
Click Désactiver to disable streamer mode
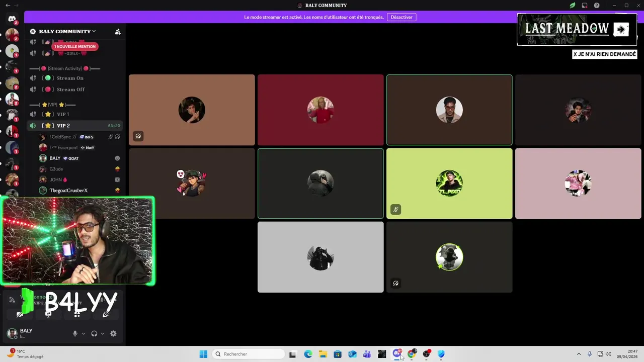[401, 17]
